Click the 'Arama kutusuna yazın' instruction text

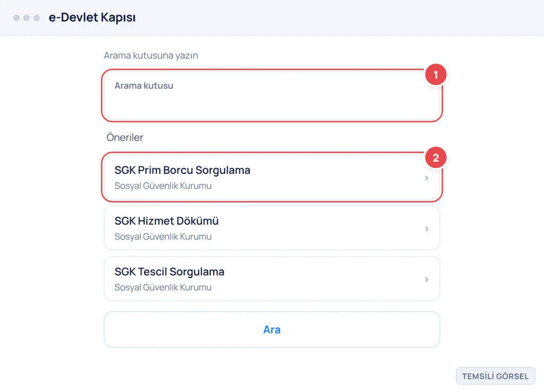(151, 55)
